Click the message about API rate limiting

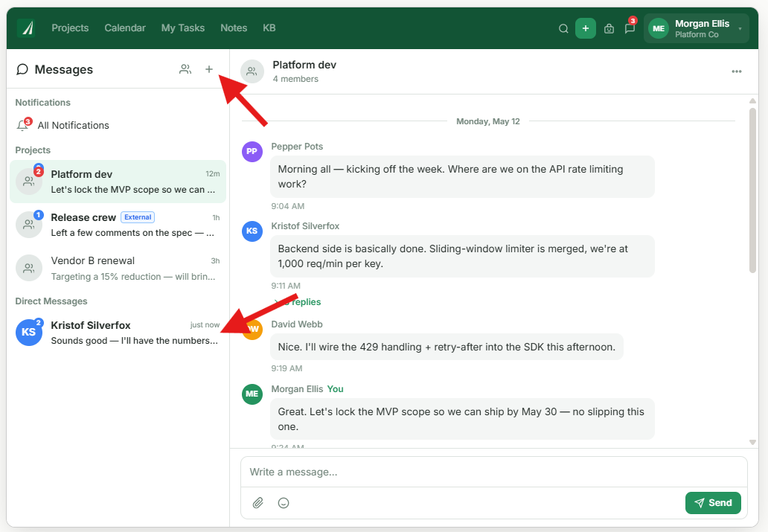pyautogui.click(x=462, y=177)
